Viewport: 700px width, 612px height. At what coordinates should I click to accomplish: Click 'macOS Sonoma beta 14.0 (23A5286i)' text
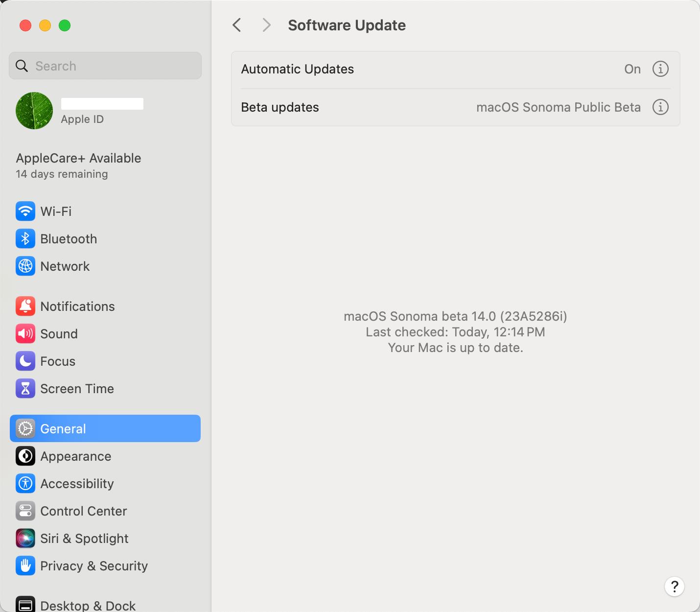coord(455,316)
